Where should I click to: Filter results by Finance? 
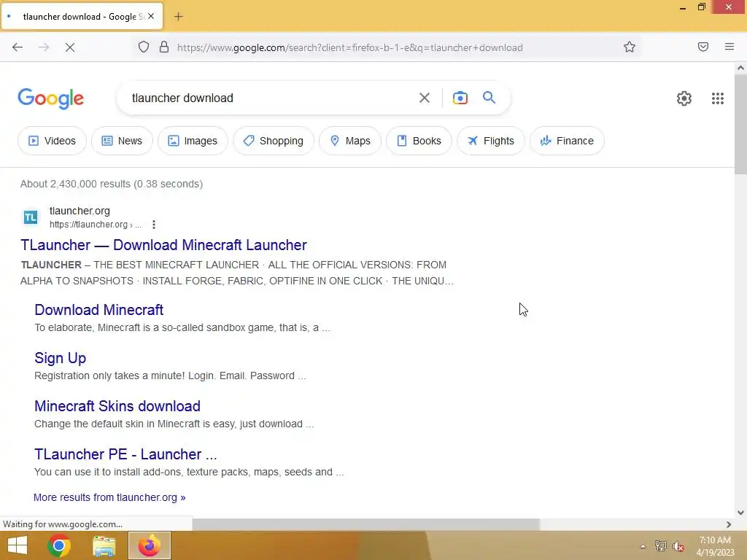(567, 141)
